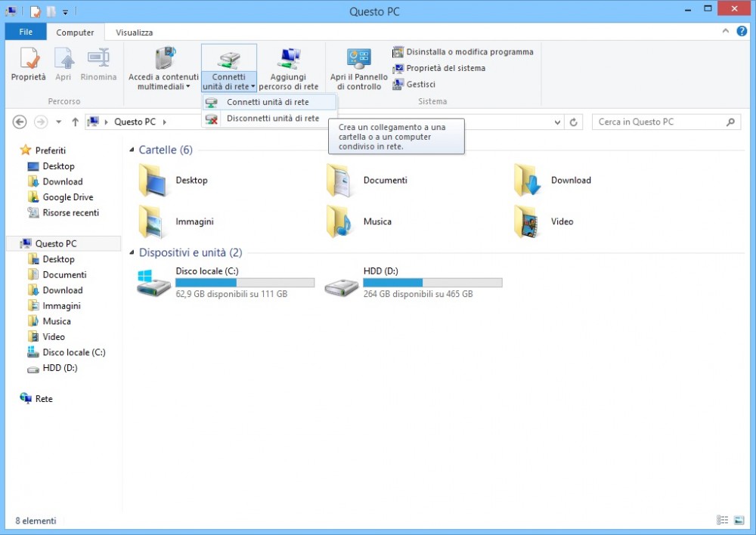Switch to large icons view in status bar
The image size is (756, 535).
[739, 520]
